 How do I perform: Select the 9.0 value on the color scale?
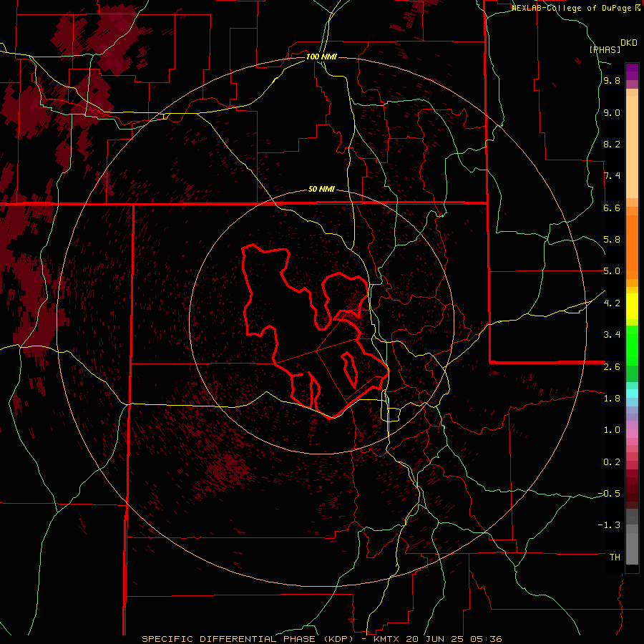612,112
